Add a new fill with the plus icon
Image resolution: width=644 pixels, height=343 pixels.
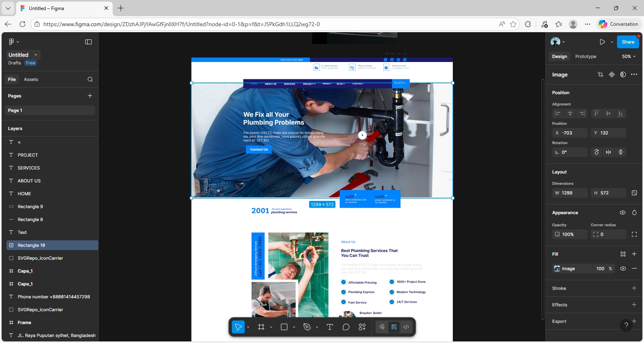click(x=634, y=254)
